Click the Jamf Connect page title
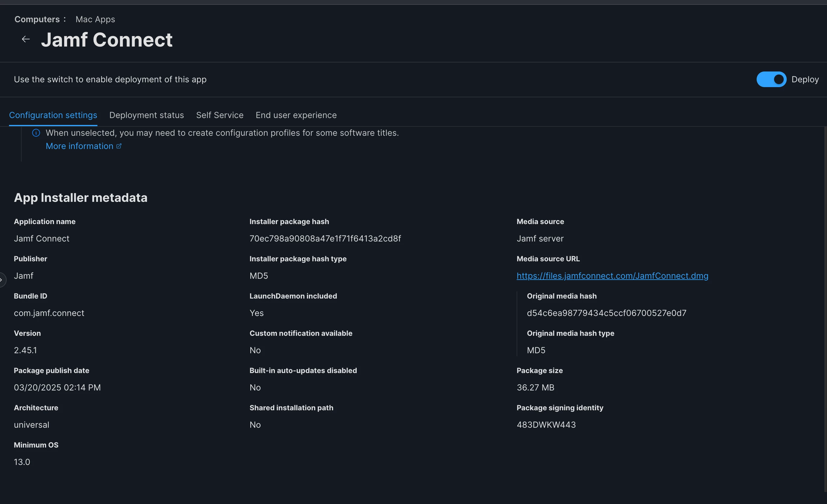The height and width of the screenshot is (504, 827). click(107, 40)
